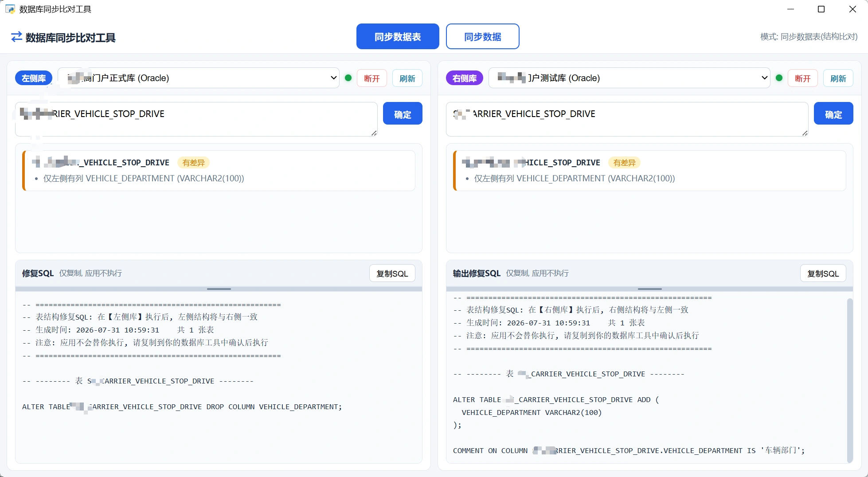Click the 右侧库 badge

coord(465,78)
